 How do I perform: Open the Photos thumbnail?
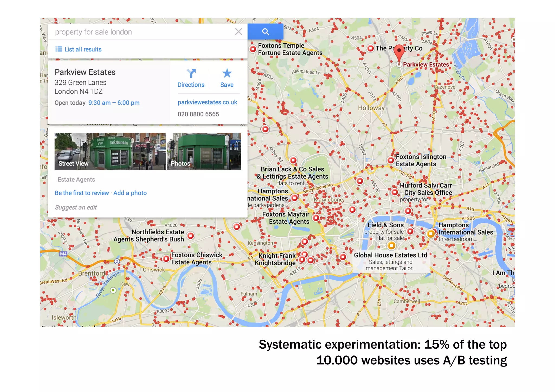[204, 151]
